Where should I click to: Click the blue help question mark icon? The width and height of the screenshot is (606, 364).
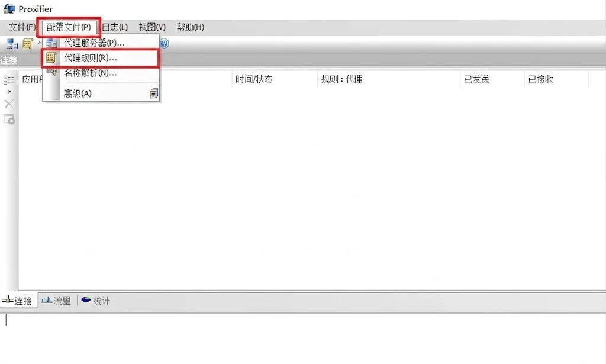tap(165, 44)
